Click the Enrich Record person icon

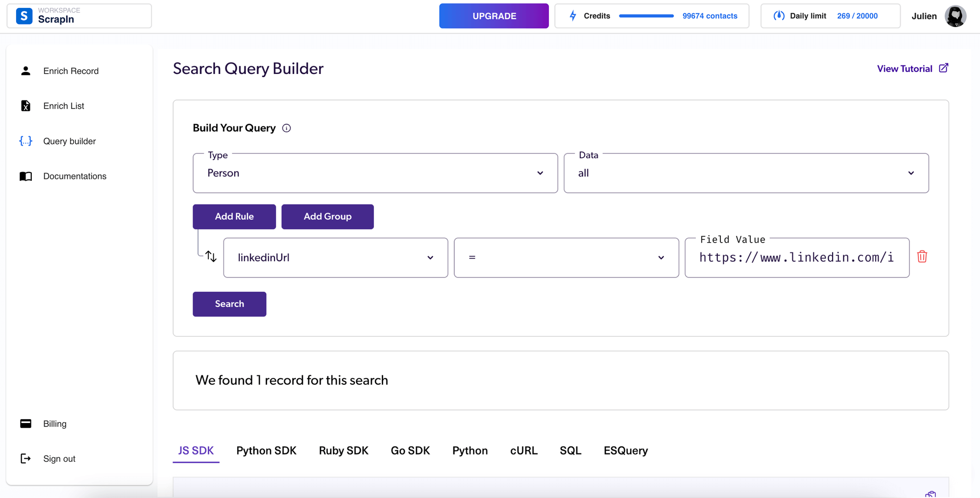pos(25,71)
